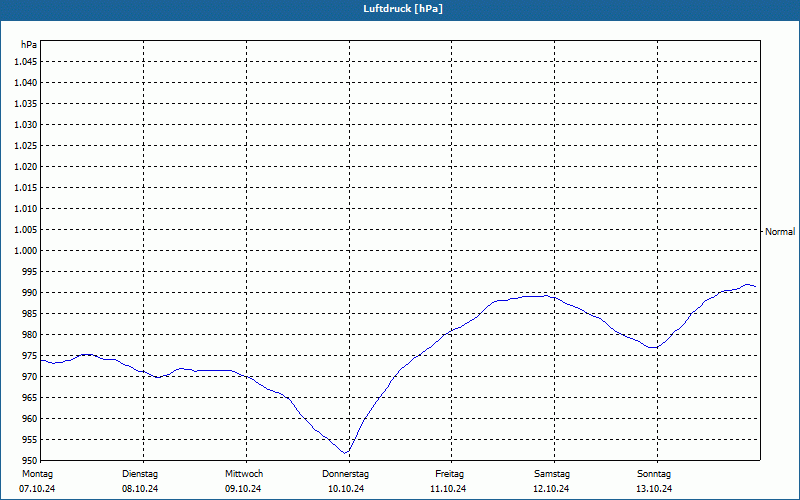Screen dimensions: 800x500
Task: Click the 1.025 pressure tick label
Action: [x=26, y=145]
